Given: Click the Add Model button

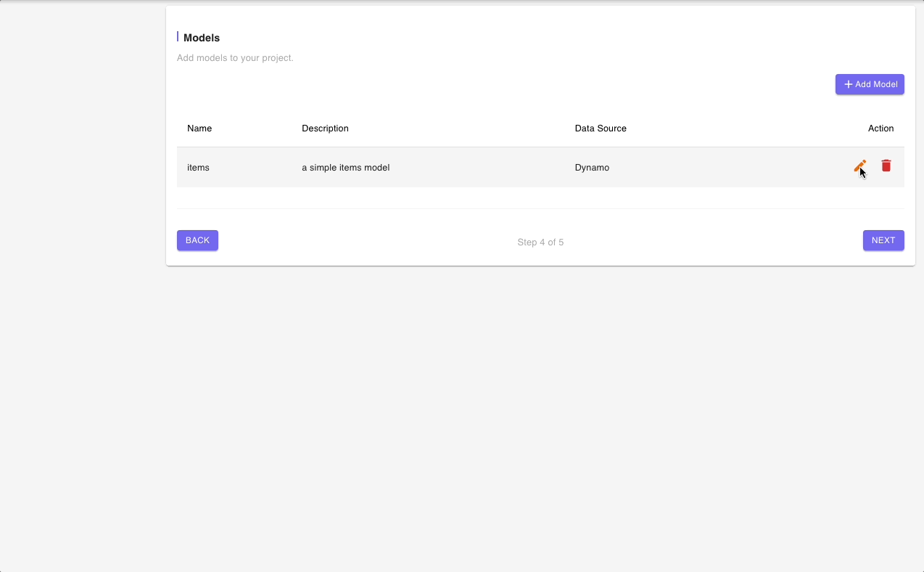Looking at the screenshot, I should [x=870, y=84].
